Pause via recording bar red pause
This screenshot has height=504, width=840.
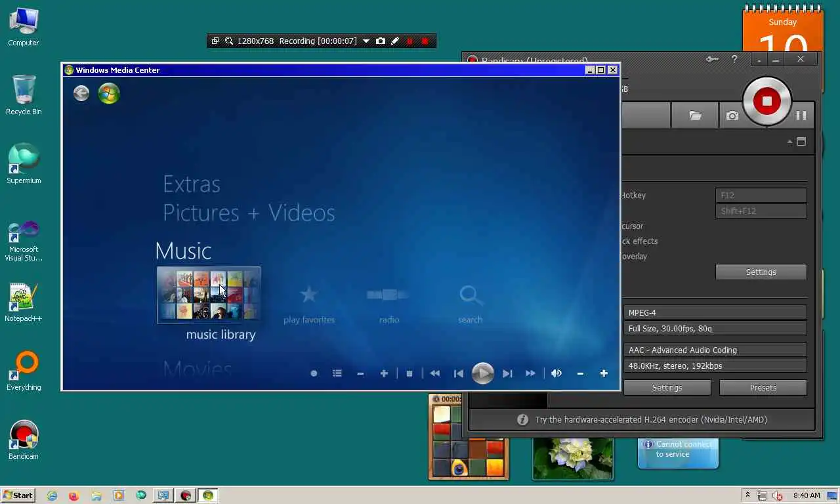click(x=410, y=41)
